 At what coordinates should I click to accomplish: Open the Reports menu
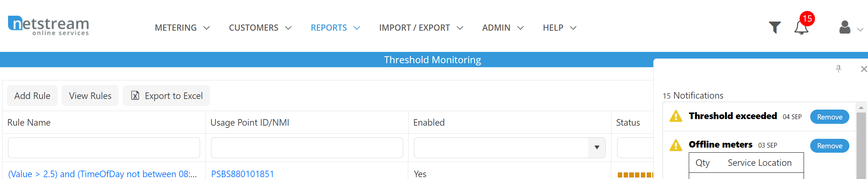point(335,28)
